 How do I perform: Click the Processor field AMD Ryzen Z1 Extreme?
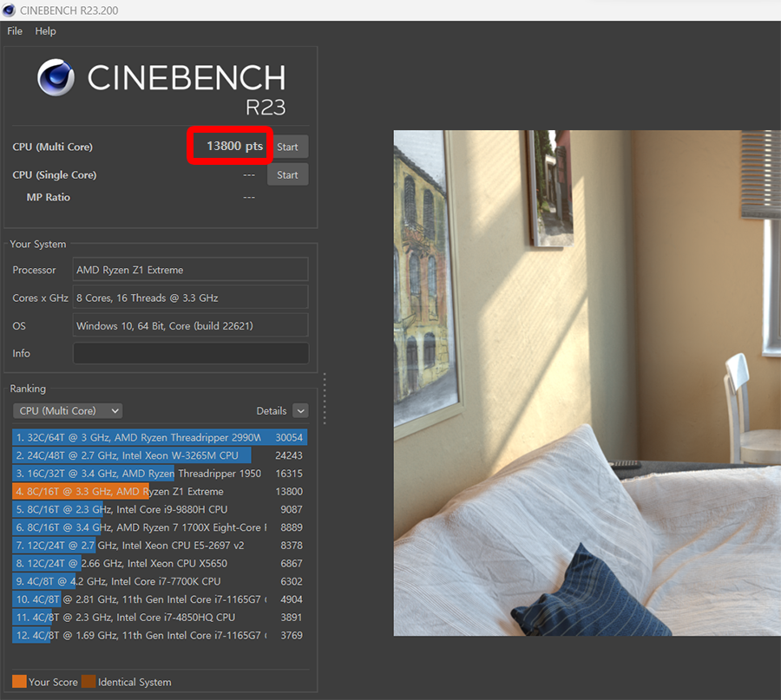[190, 270]
